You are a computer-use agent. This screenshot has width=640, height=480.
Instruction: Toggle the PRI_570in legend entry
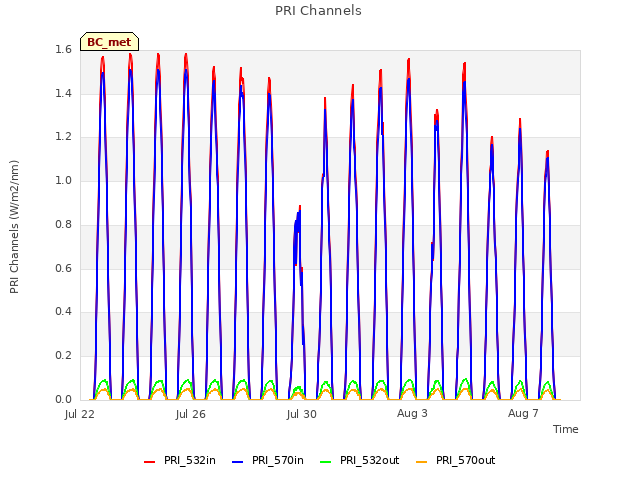point(268,461)
